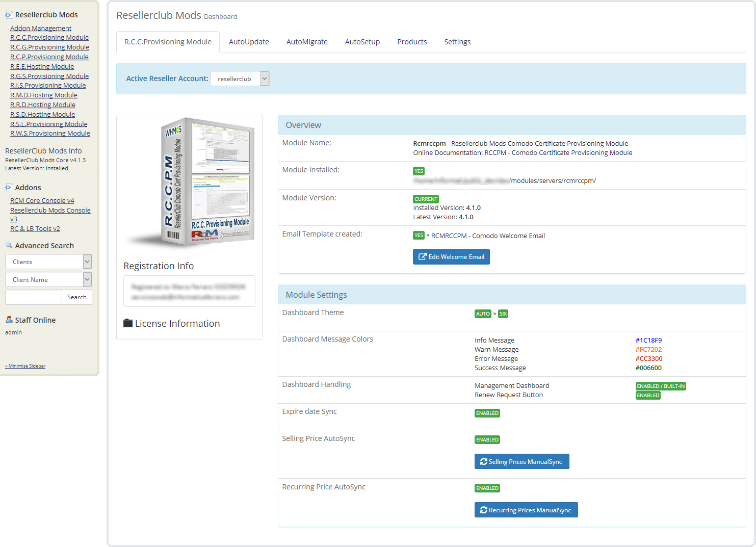Switch to the AutoUpdate tab
The image size is (756, 547).
(x=249, y=42)
